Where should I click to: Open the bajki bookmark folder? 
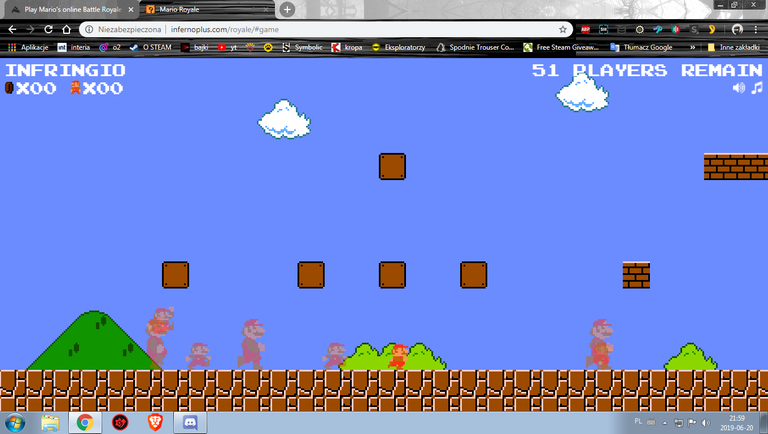pyautogui.click(x=195, y=47)
